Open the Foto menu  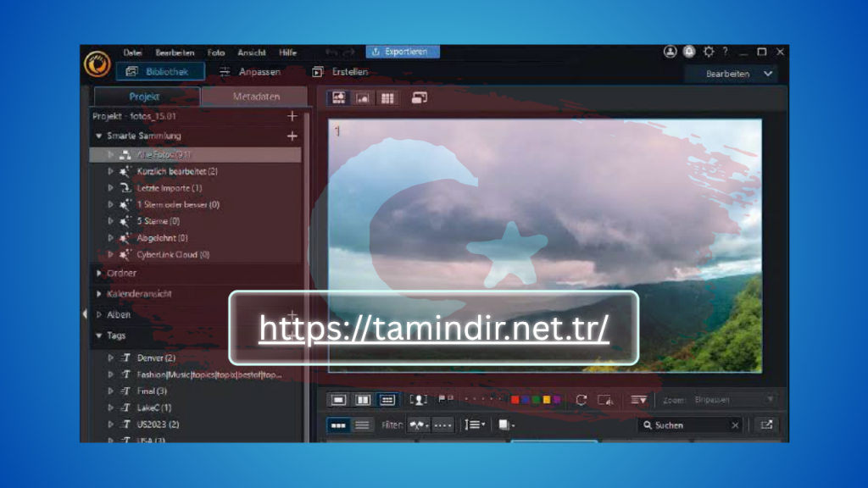point(216,53)
